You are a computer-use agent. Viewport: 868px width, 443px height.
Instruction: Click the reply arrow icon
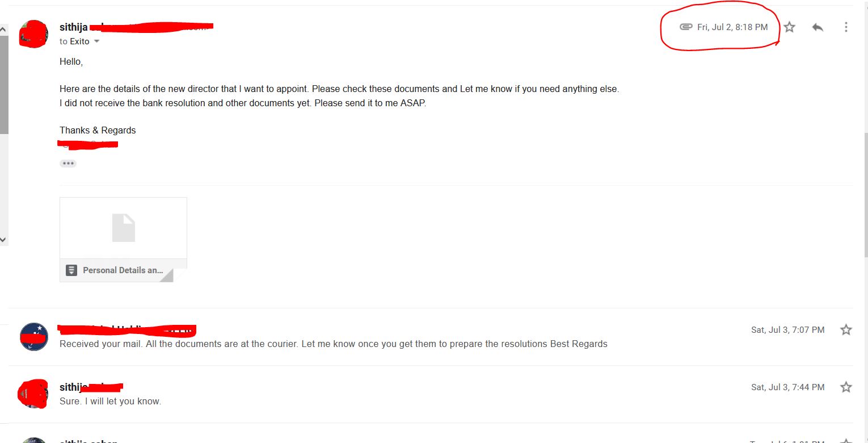818,27
